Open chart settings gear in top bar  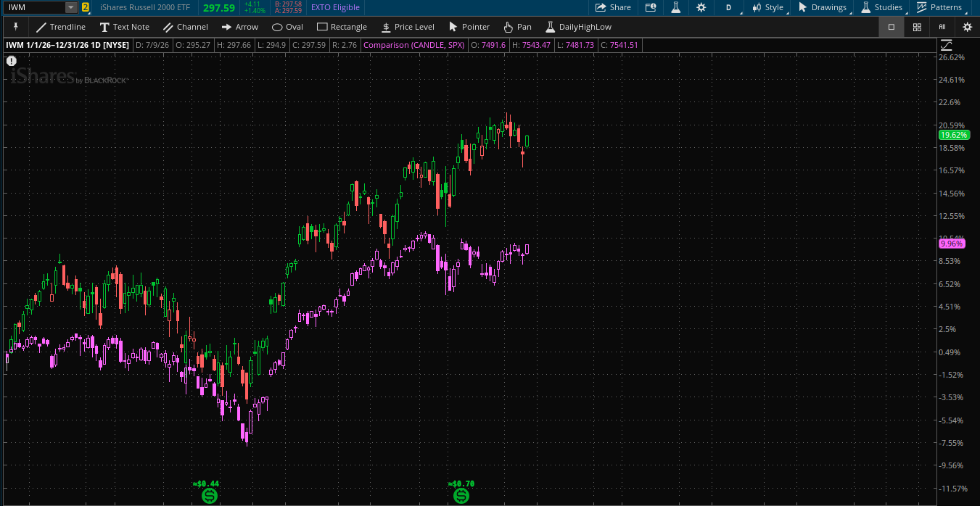tap(701, 7)
